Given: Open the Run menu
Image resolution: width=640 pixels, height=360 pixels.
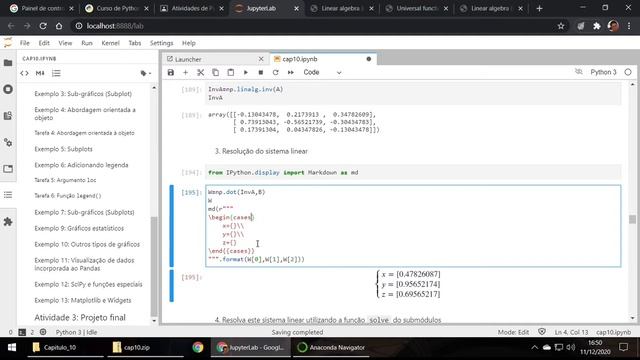Looking at the screenshot, I should pyautogui.click(x=87, y=43).
